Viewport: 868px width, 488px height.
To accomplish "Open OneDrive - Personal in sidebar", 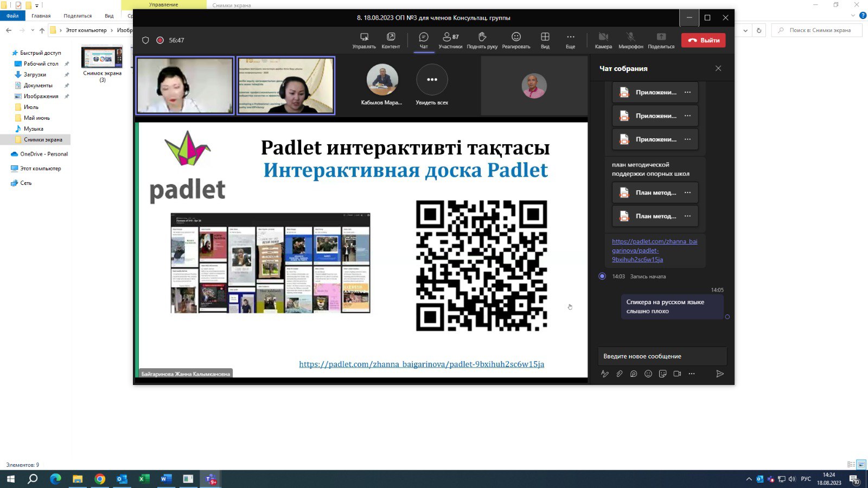I will [x=43, y=154].
